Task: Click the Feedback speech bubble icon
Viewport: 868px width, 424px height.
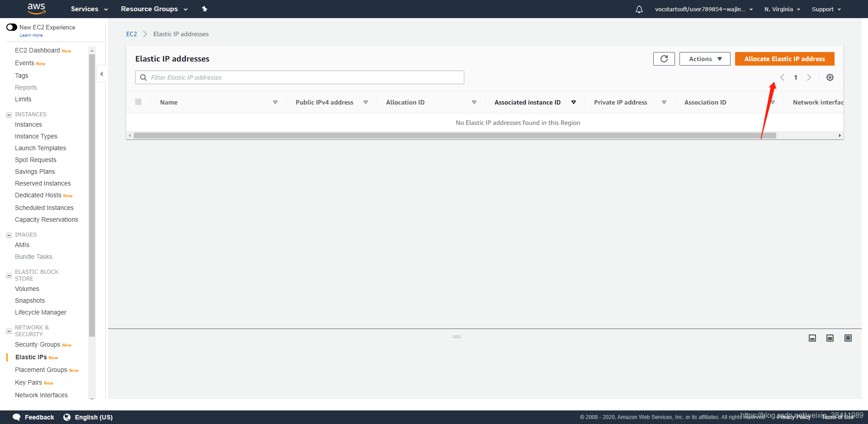Action: pos(17,417)
